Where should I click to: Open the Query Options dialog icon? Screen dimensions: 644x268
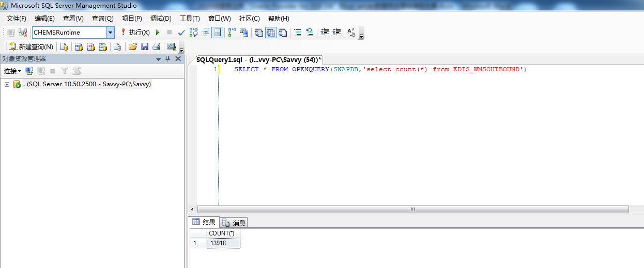(206, 33)
